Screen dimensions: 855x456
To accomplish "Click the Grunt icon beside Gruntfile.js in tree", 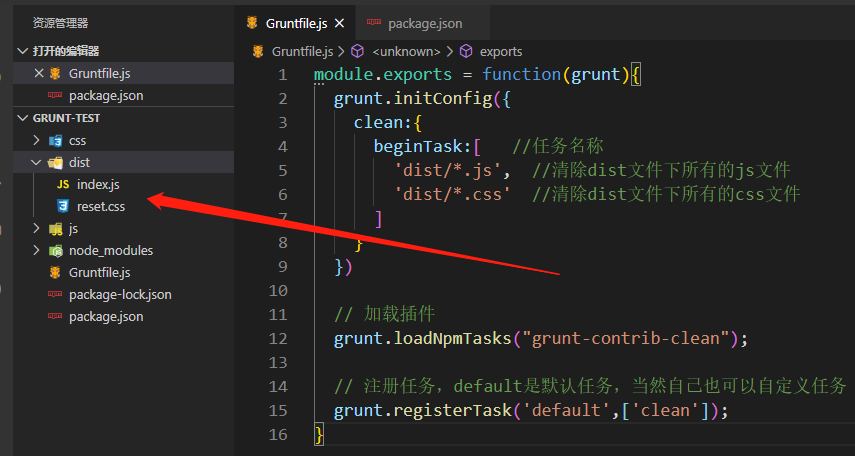I will [x=55, y=272].
